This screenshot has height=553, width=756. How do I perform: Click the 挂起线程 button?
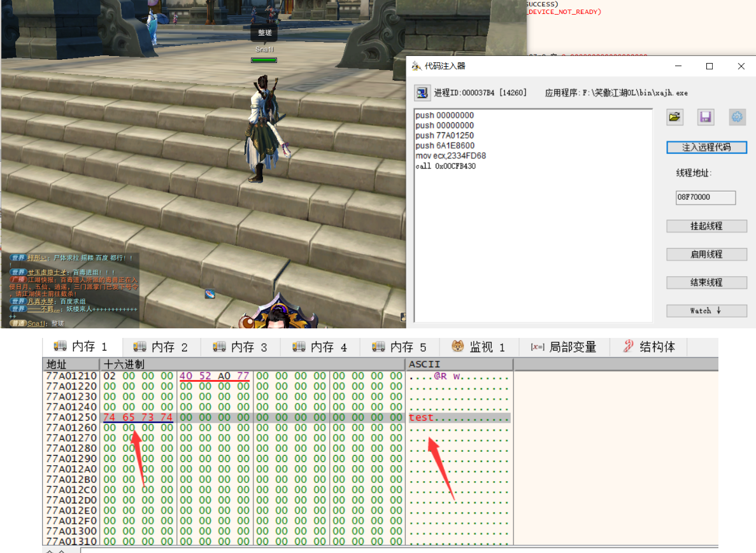point(706,226)
